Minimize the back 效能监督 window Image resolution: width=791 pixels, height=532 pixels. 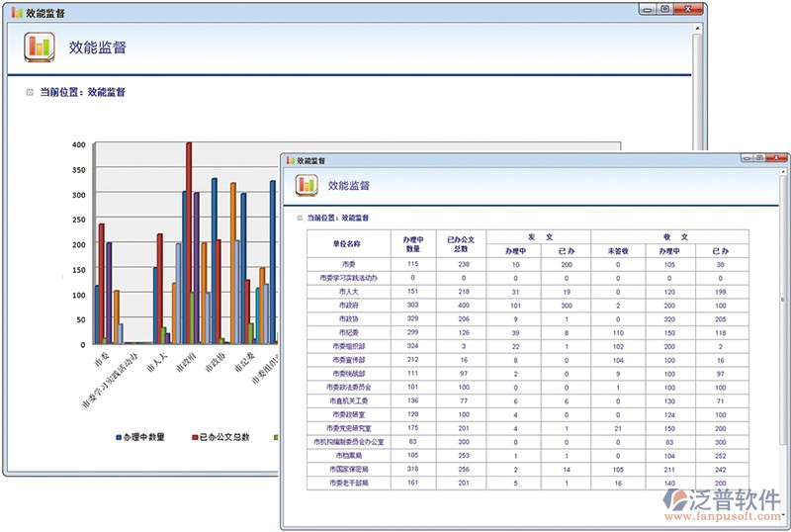(647, 8)
